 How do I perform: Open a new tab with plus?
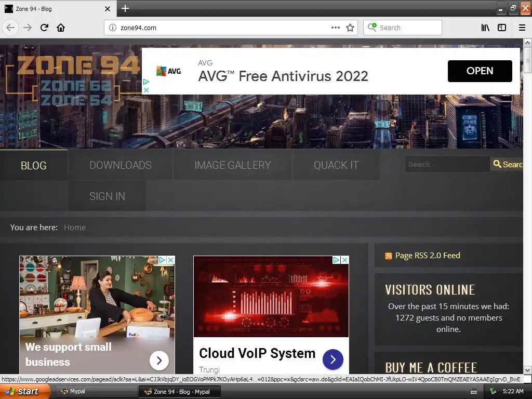coord(125,8)
